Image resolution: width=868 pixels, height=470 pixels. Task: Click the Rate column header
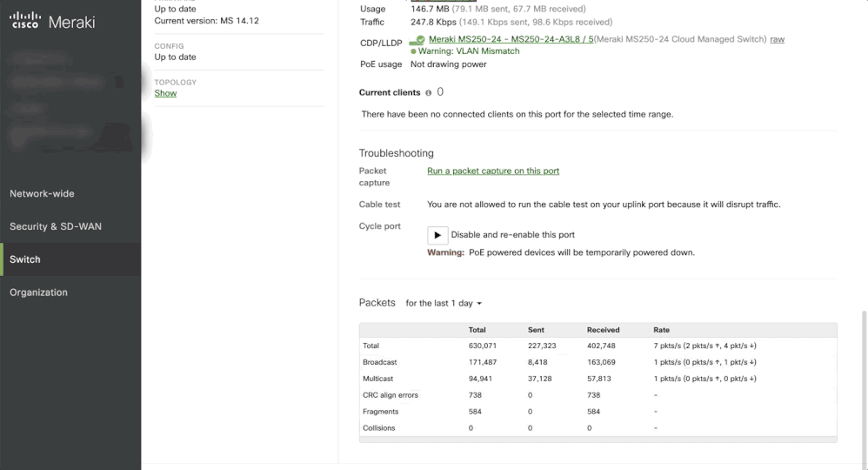click(x=662, y=330)
